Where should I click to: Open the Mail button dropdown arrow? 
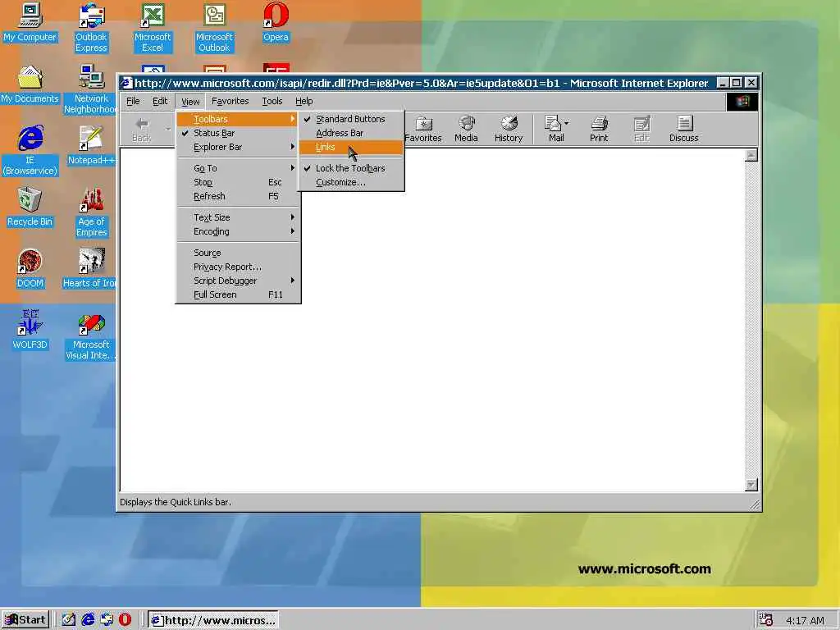567,123
